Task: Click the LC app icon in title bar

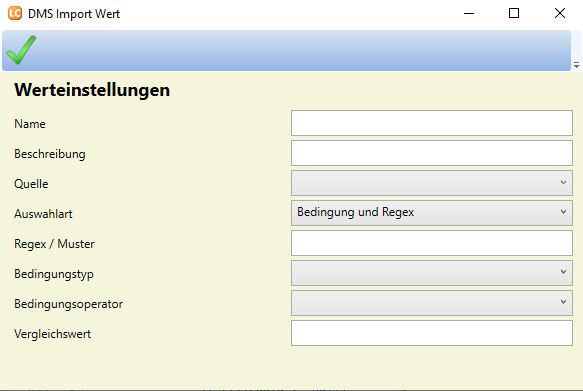Action: coord(15,13)
